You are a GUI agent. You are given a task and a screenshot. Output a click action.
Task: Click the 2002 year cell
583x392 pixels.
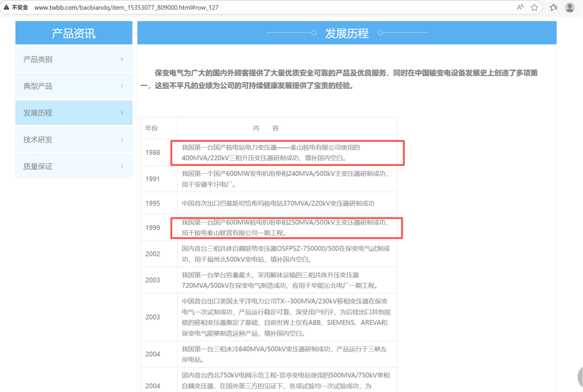[159, 254]
